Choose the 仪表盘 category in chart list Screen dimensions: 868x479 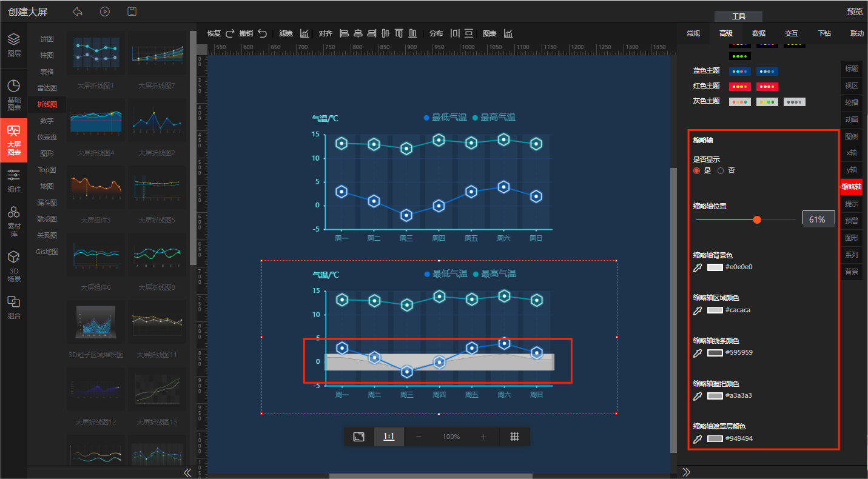(47, 138)
